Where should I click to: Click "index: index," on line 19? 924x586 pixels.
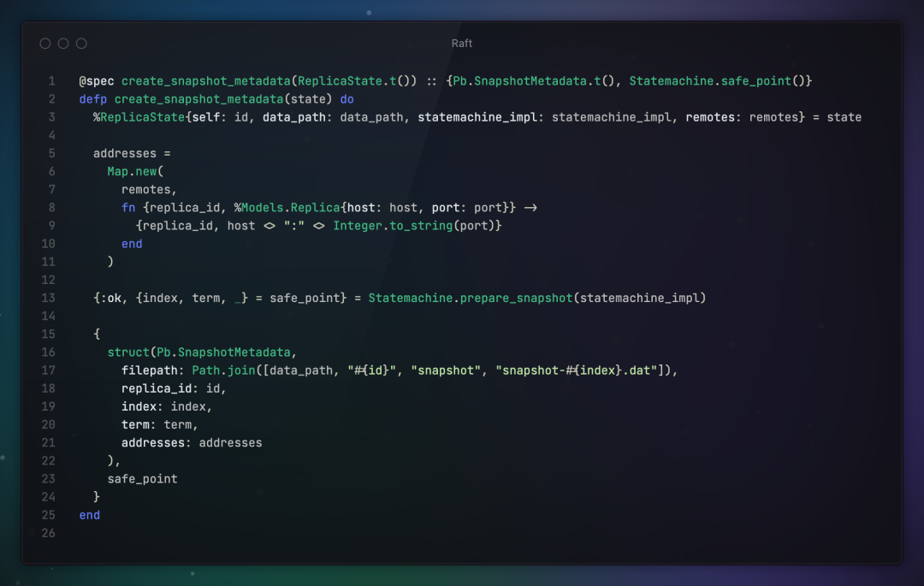[x=167, y=407]
